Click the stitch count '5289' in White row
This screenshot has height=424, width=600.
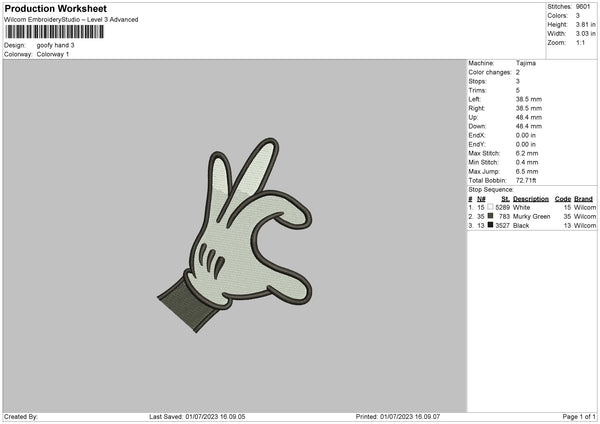click(502, 207)
